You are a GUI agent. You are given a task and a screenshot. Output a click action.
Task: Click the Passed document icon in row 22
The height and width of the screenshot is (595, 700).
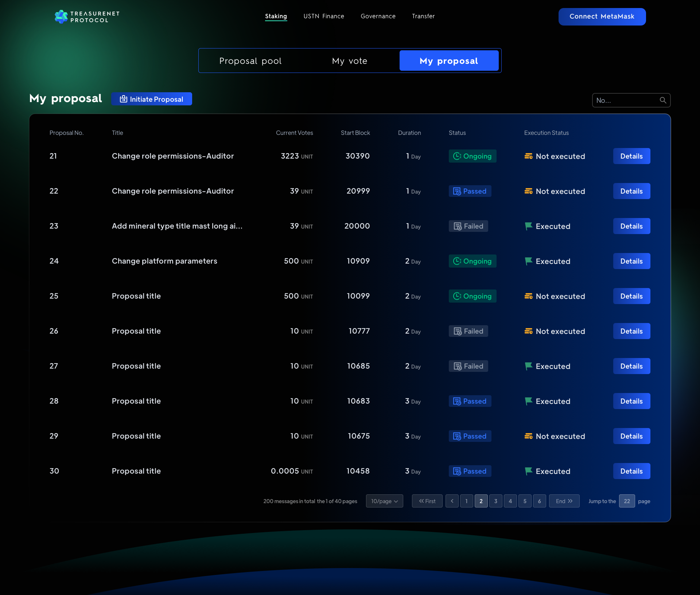(457, 191)
